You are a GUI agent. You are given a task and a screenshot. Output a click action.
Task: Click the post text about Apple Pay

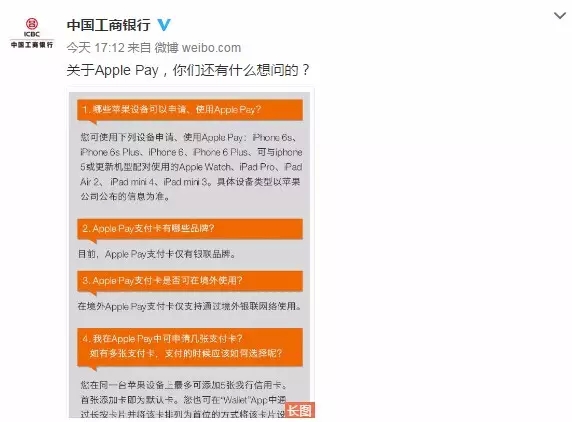(x=188, y=70)
